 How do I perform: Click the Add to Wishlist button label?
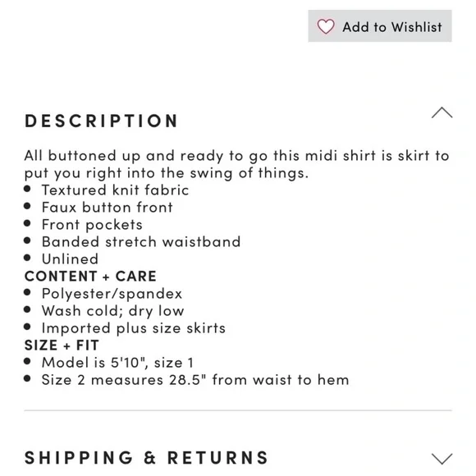392,27
